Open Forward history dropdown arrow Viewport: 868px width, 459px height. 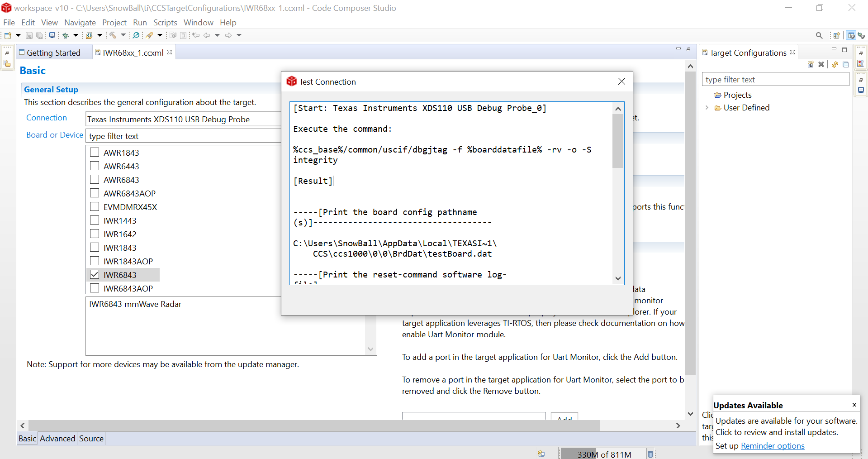(x=239, y=35)
